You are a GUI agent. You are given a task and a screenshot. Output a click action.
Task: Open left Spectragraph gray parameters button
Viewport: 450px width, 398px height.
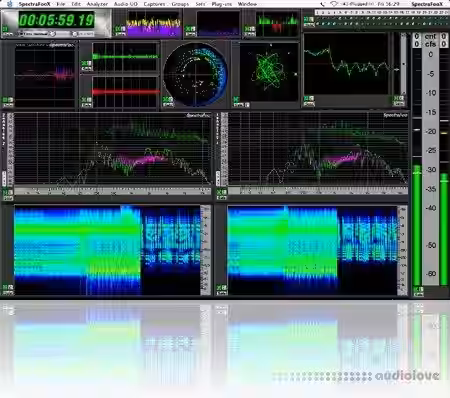coord(8,198)
